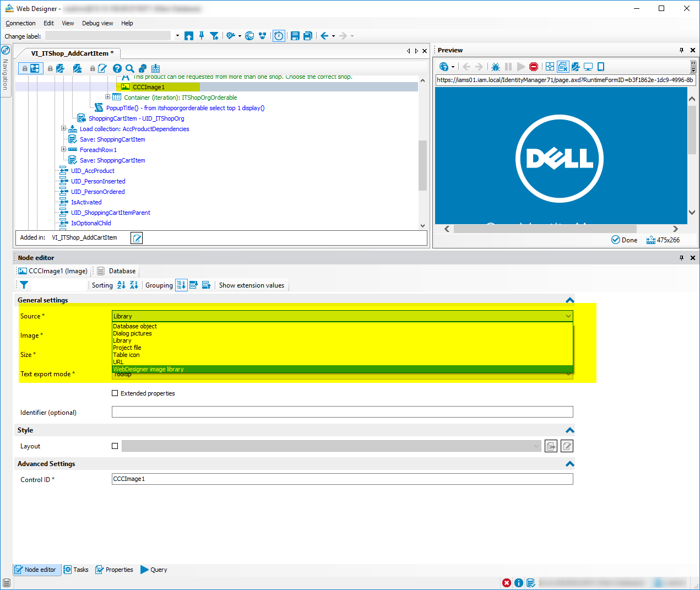The image size is (700, 590).
Task: Click the Preview URL address field
Action: 566,80
